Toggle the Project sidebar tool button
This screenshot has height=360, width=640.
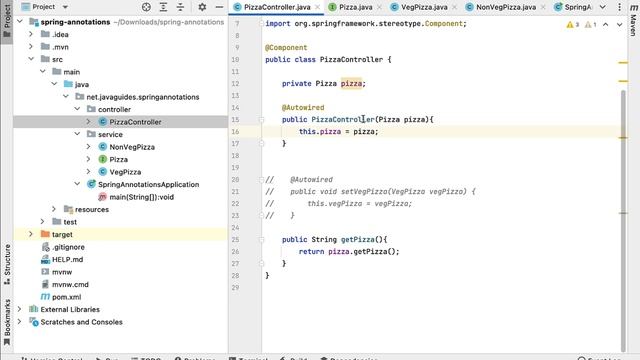[7, 20]
